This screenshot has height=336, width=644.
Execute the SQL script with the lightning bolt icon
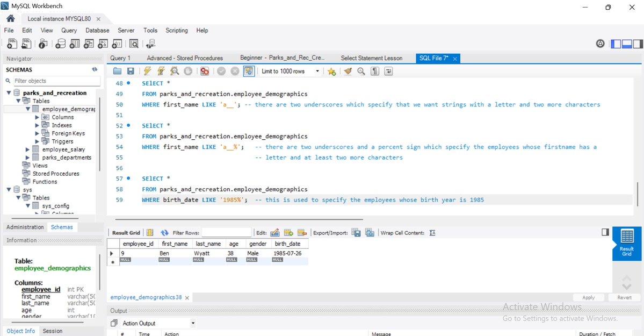[x=148, y=71]
